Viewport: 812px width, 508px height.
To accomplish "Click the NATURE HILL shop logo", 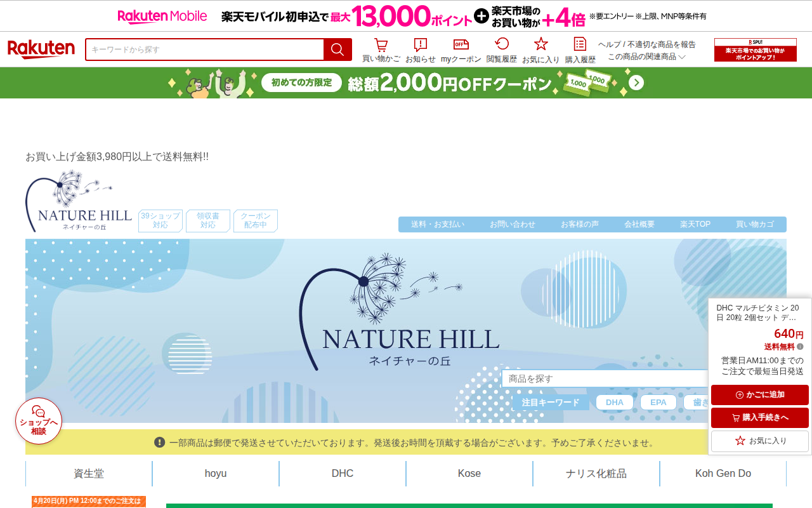I will tap(79, 201).
